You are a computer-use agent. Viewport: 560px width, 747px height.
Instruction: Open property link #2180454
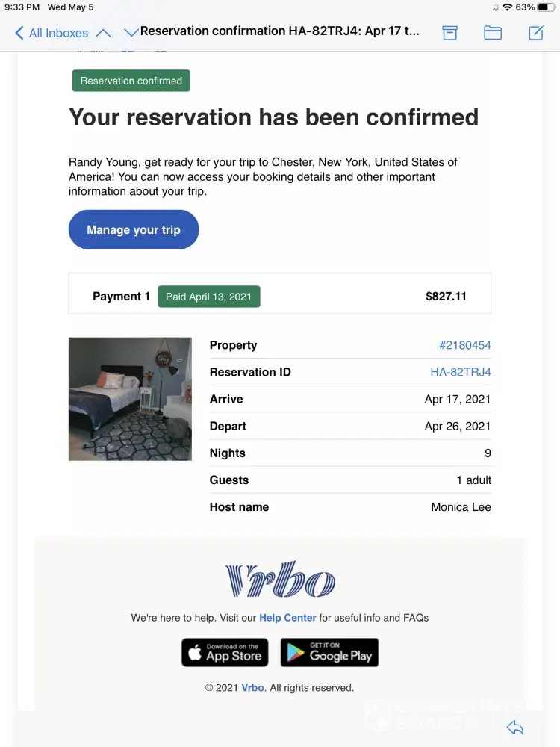coord(464,345)
